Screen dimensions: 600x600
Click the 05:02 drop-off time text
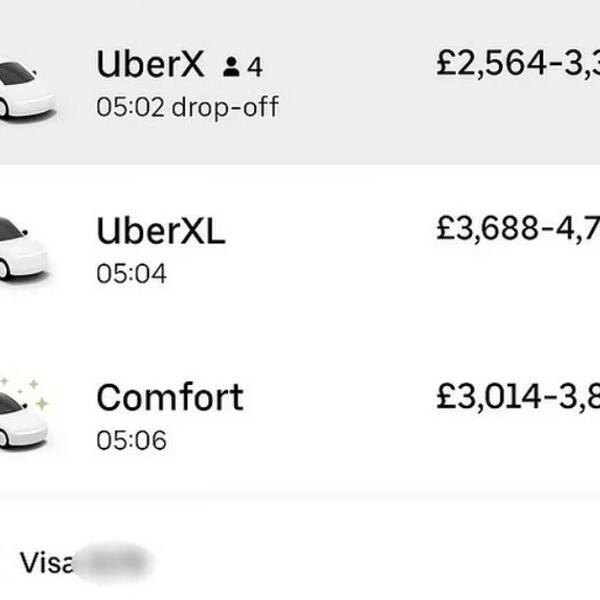[187, 107]
